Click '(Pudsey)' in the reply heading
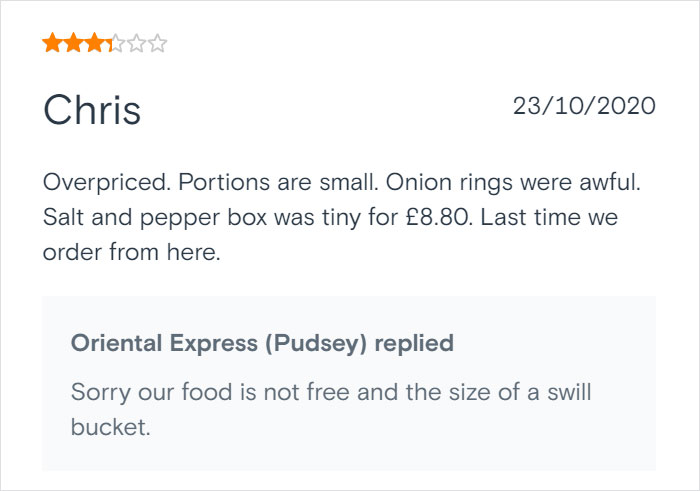 (x=310, y=344)
